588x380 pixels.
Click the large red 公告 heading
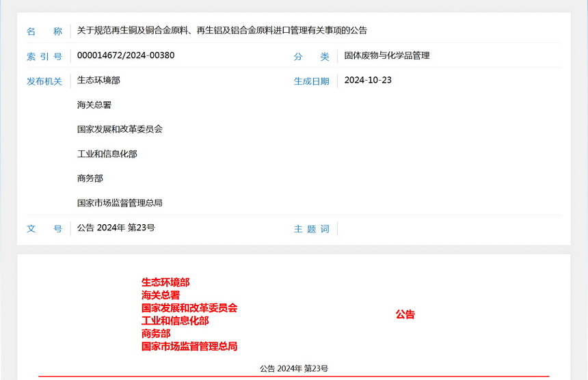405,314
